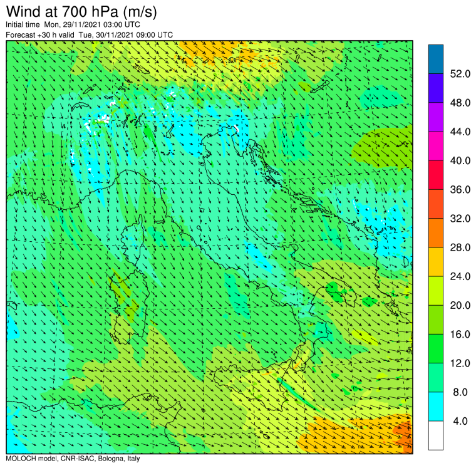The image size is (476, 468).
Task: Click the 36.0 colorbar label
Action: 460,190
